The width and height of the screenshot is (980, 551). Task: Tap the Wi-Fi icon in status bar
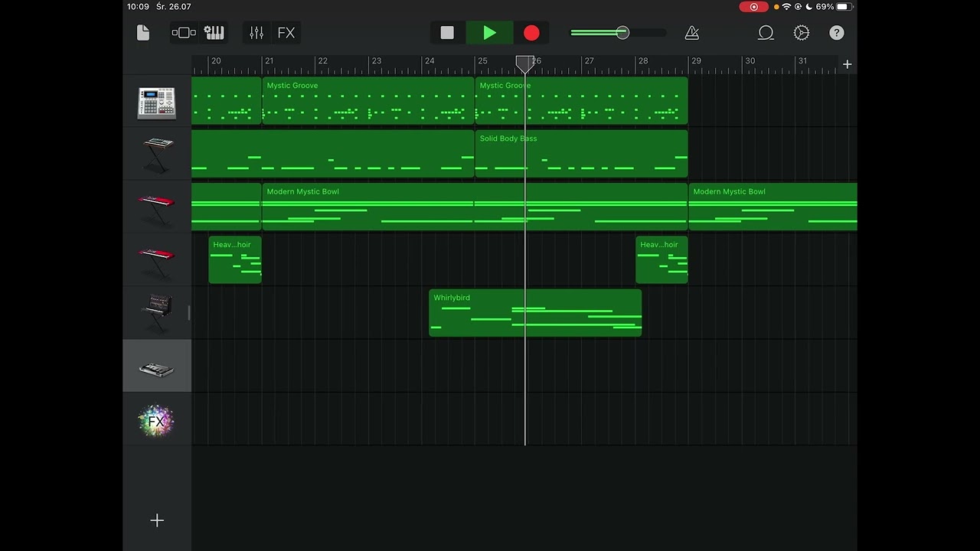786,7
